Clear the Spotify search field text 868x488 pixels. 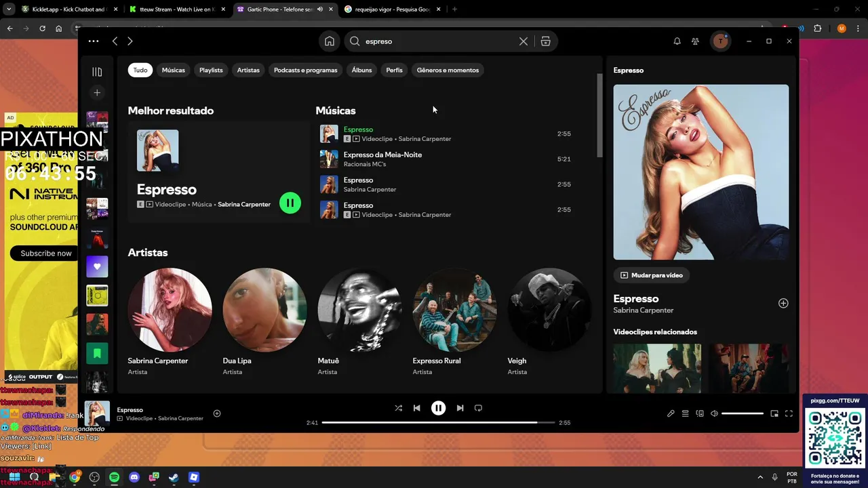(524, 41)
